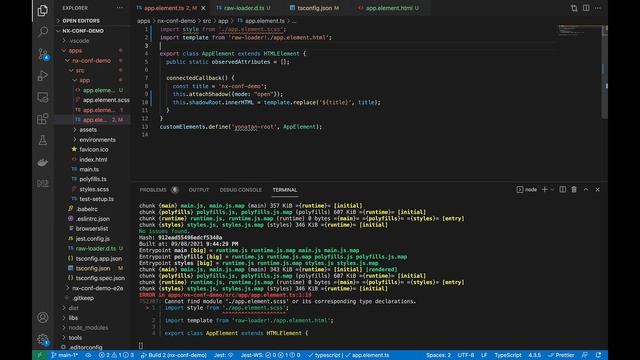Viewport: 640px width, 360px height.
Task: Maximize the panel with up chevron
Action: (x=586, y=189)
